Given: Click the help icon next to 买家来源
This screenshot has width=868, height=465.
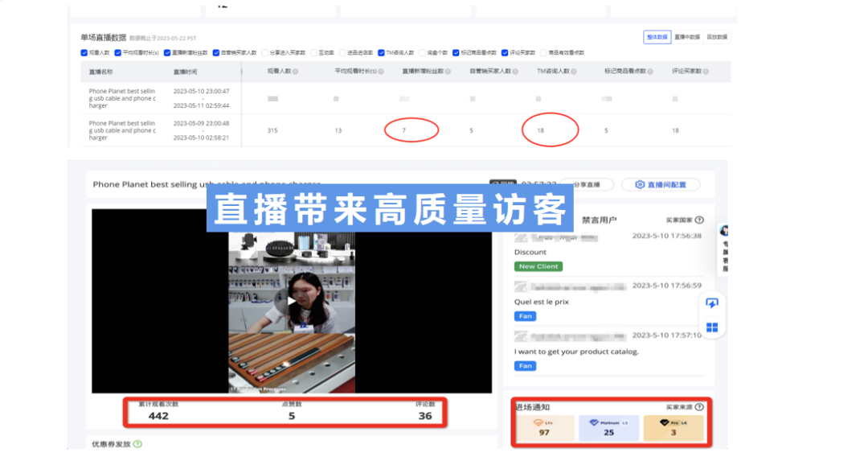Looking at the screenshot, I should 700,407.
